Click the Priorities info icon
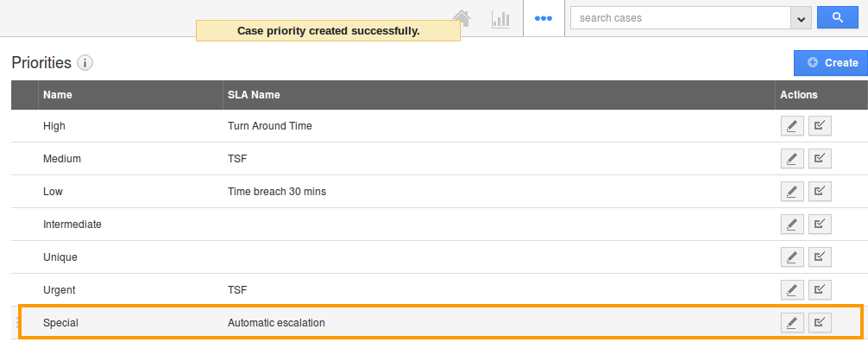The width and height of the screenshot is (868, 342). coord(85,63)
